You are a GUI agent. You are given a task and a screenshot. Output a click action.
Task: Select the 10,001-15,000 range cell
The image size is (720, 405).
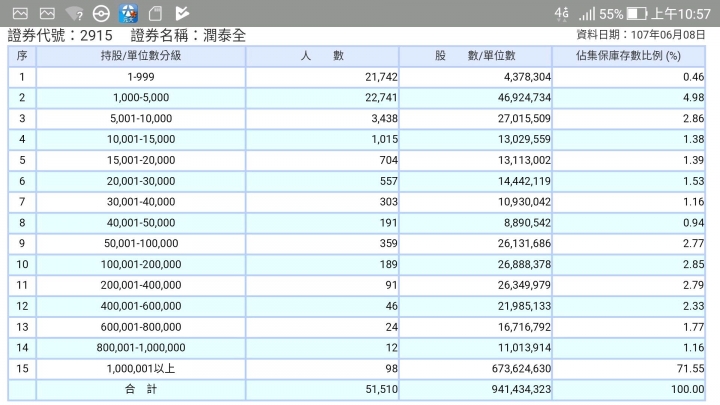tap(141, 139)
